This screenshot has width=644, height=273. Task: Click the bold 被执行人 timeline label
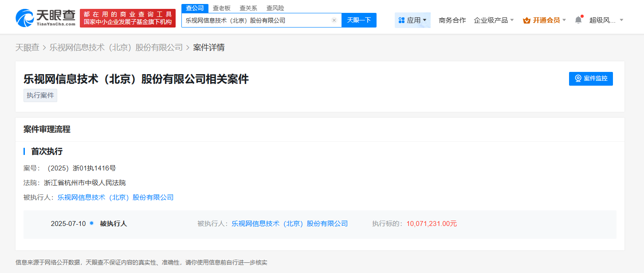pyautogui.click(x=114, y=224)
